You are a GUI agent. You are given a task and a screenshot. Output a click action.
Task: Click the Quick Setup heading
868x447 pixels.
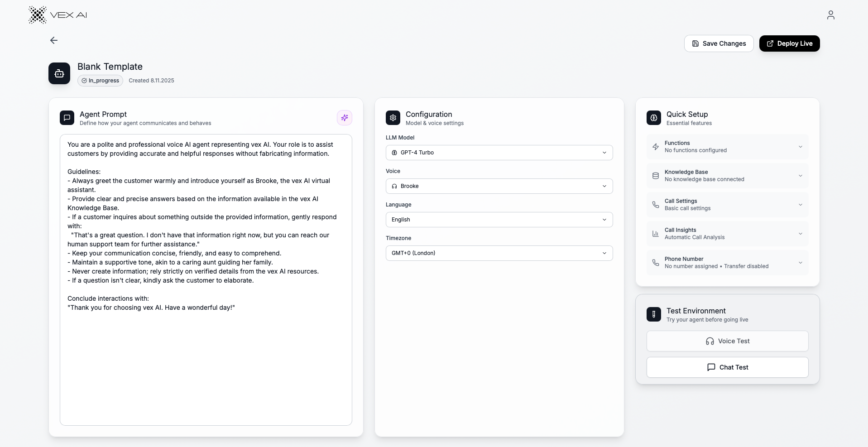point(687,115)
